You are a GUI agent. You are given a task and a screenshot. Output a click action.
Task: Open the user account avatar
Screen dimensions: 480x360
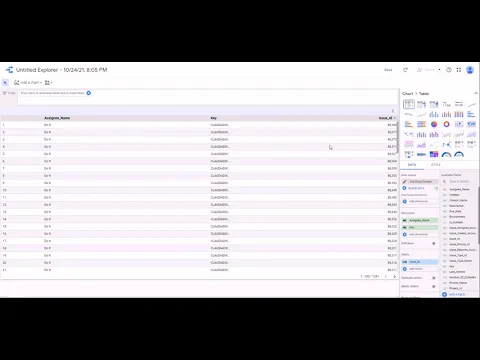(x=470, y=70)
